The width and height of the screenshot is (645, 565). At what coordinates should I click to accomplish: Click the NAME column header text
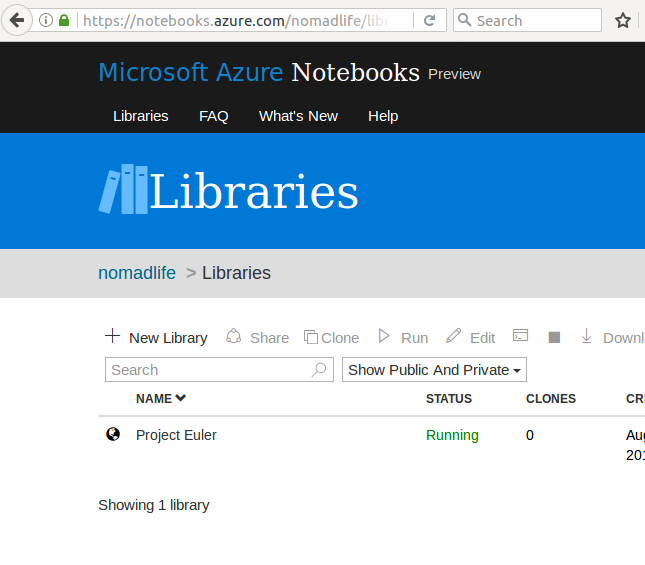(x=154, y=398)
